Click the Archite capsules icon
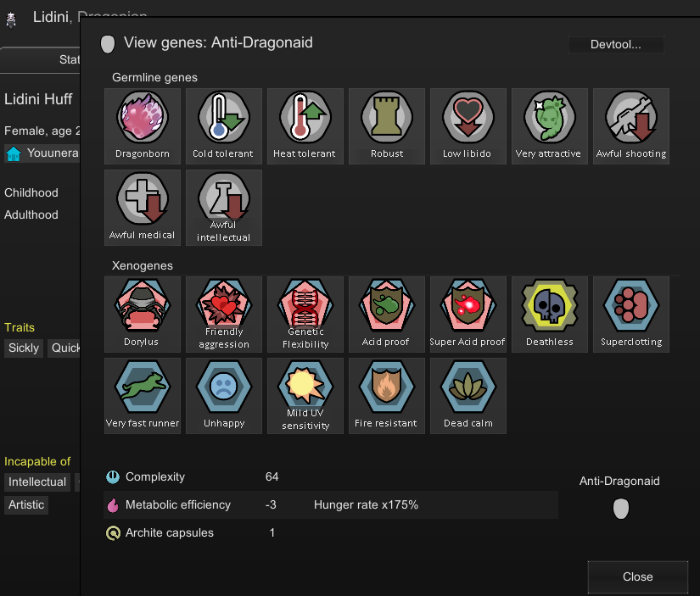700x596 pixels. pyautogui.click(x=113, y=532)
